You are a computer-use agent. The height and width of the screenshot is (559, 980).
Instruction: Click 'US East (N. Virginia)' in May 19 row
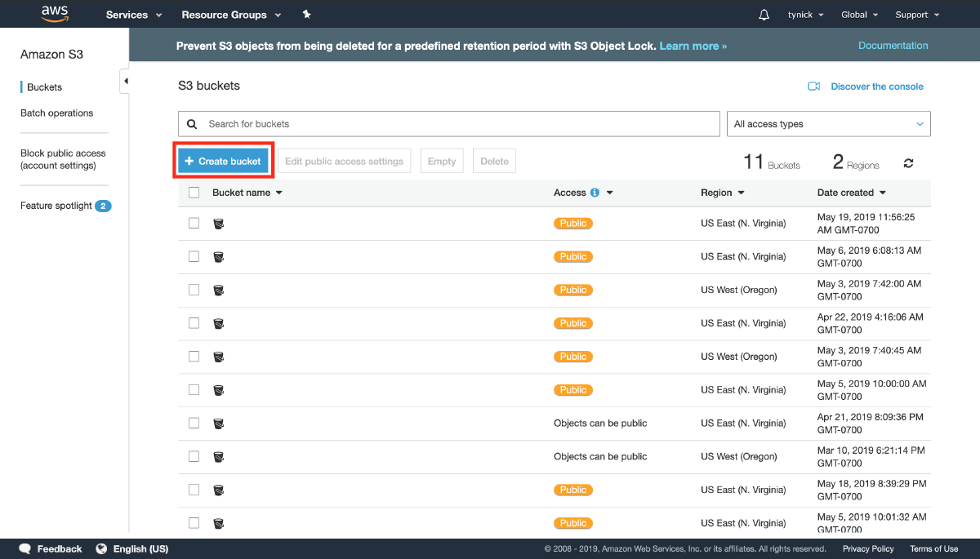click(x=743, y=223)
